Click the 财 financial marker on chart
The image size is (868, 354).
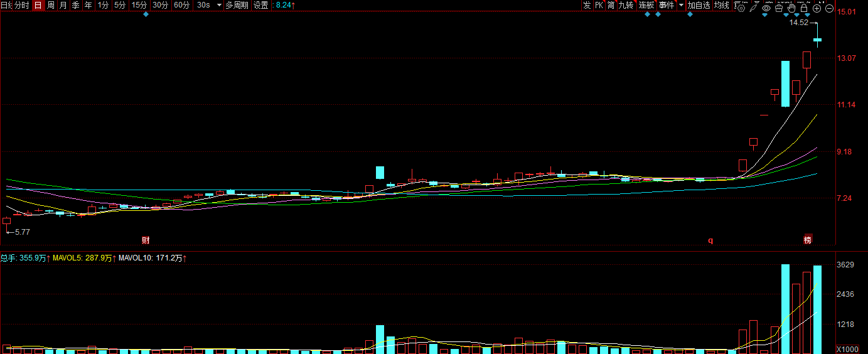pyautogui.click(x=146, y=240)
